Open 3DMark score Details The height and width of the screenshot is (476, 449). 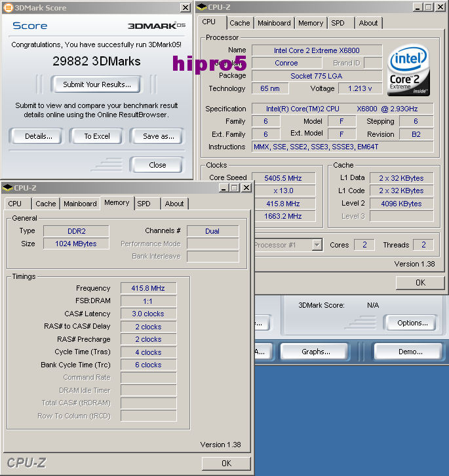pos(37,136)
